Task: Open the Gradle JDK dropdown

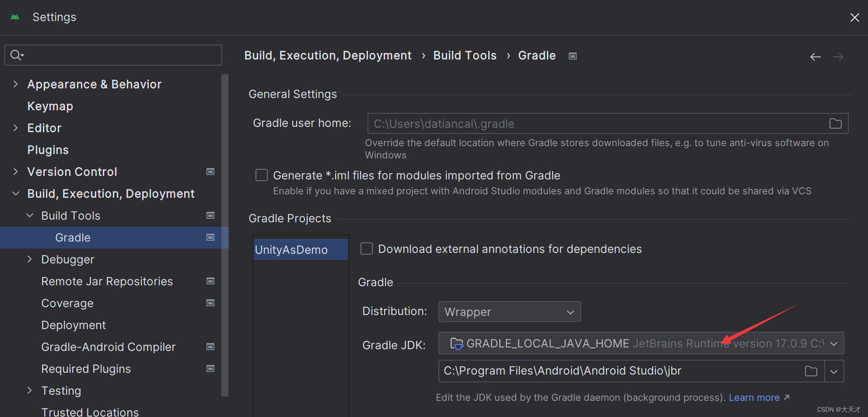Action: tap(641, 343)
